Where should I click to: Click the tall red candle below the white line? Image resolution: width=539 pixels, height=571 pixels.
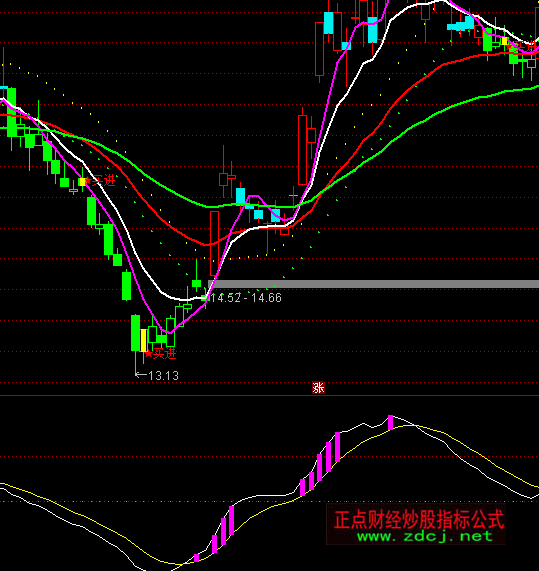click(302, 150)
